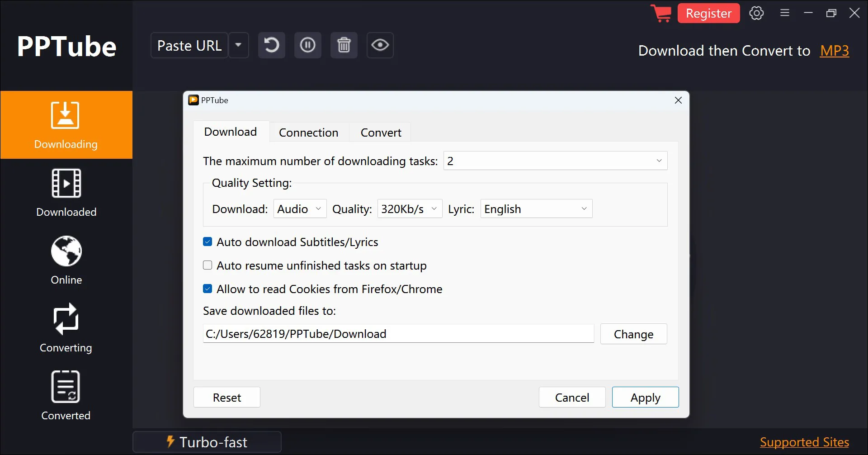
Task: Open the shopping cart icon
Action: pyautogui.click(x=661, y=13)
